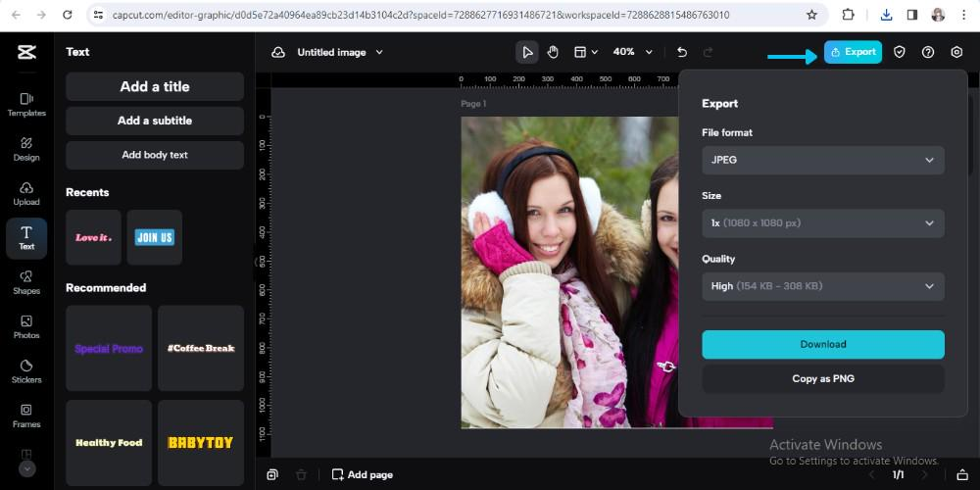Image resolution: width=980 pixels, height=490 pixels.
Task: Open the layout/resize dropdown
Action: coord(586,53)
